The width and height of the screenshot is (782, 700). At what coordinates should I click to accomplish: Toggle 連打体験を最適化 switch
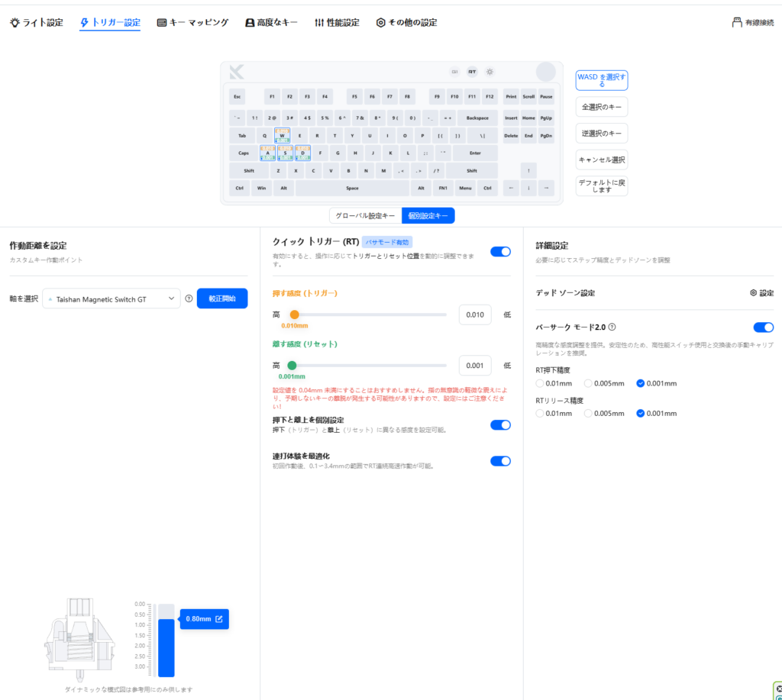pyautogui.click(x=500, y=460)
